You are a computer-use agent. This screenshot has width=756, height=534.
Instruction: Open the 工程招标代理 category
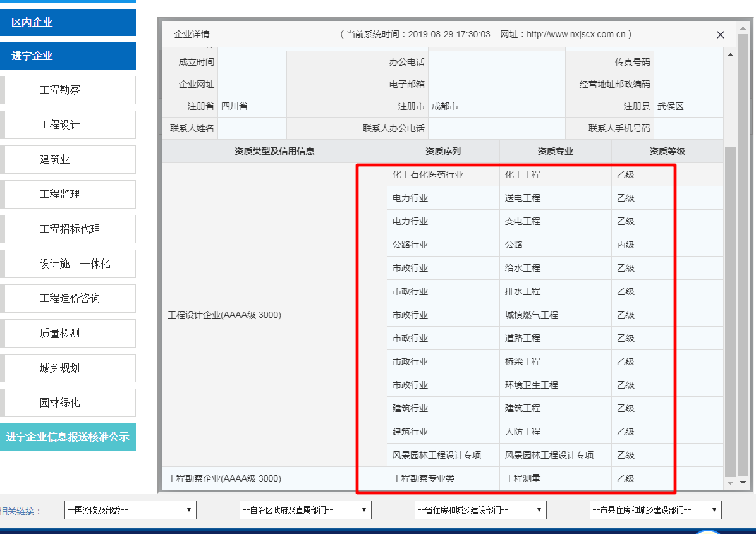click(68, 229)
